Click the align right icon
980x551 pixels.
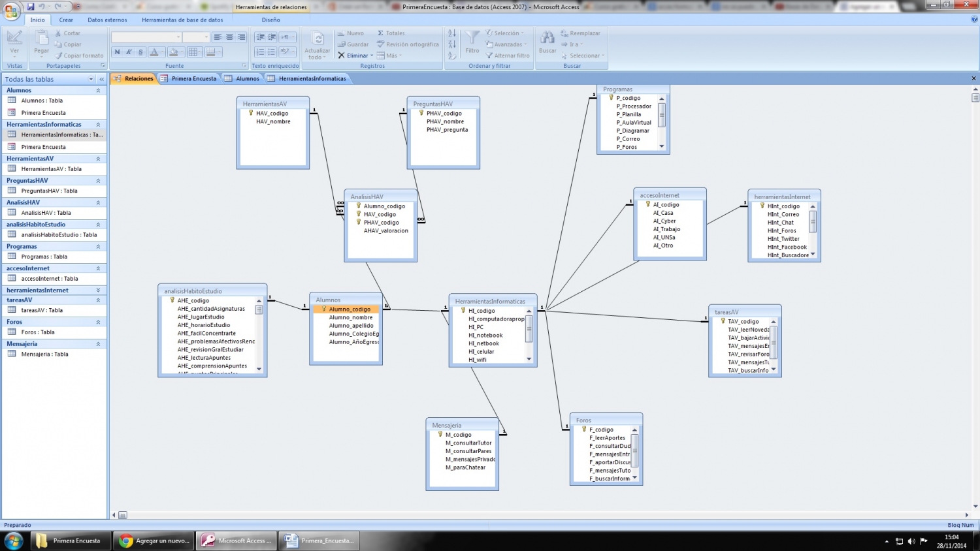(241, 37)
